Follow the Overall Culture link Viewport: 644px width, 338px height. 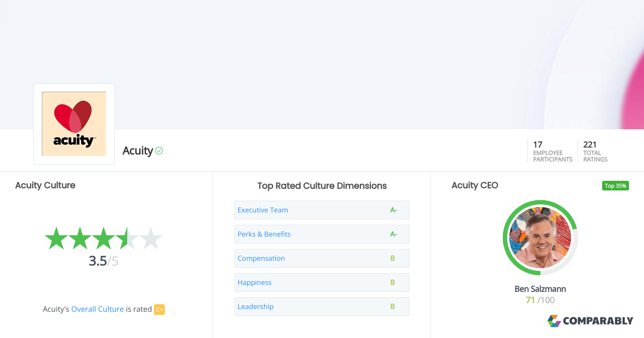98,309
